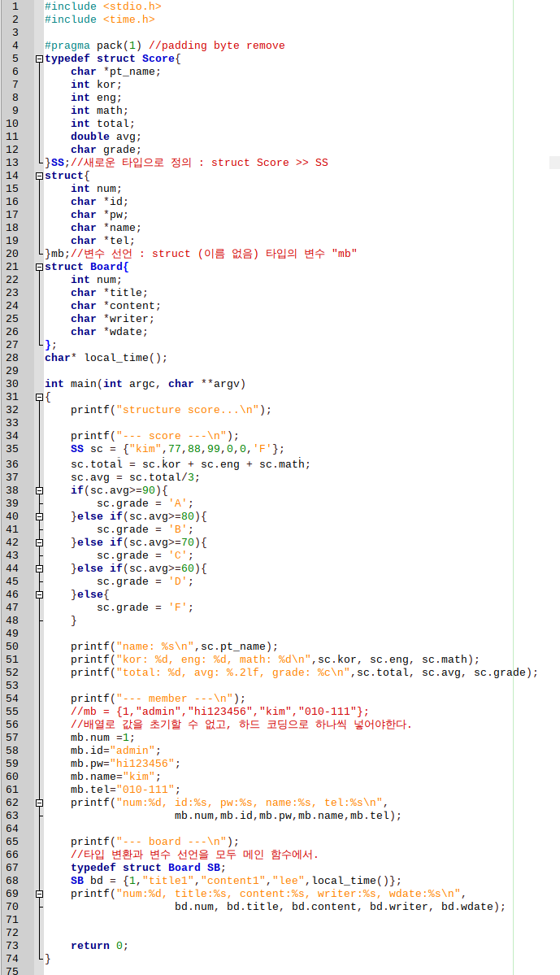The image size is (560, 975).
Task: Click the 'char *content;' declaration
Action: pyautogui.click(x=115, y=306)
